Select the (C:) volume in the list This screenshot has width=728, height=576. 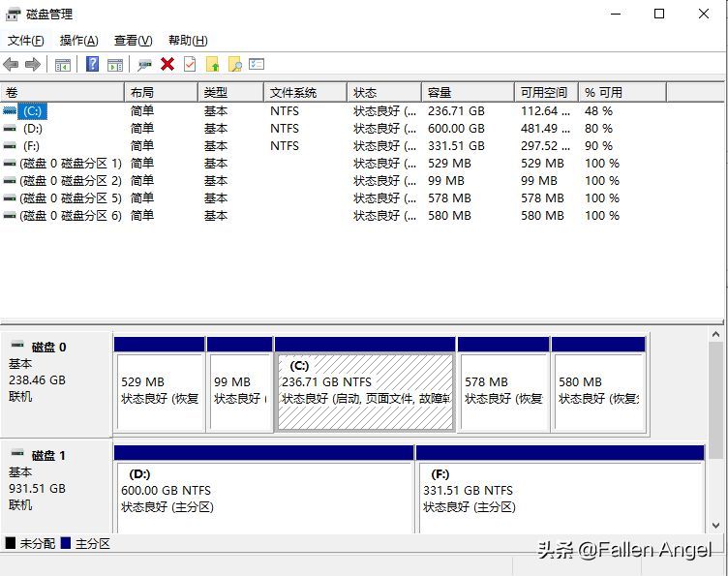[x=33, y=111]
